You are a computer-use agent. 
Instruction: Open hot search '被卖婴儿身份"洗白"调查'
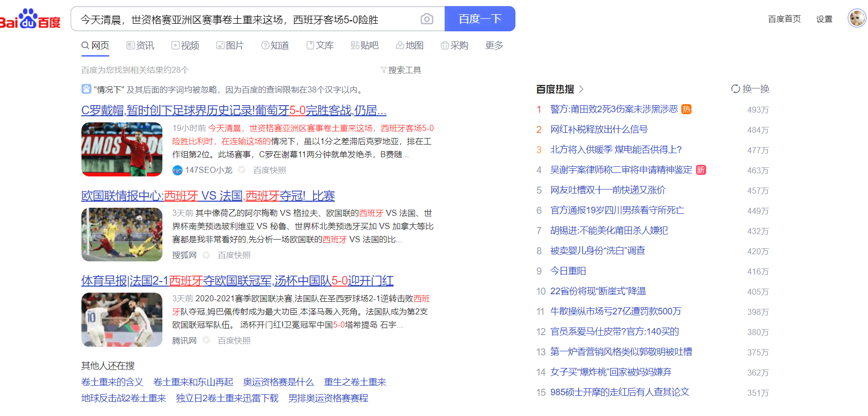[598, 251]
